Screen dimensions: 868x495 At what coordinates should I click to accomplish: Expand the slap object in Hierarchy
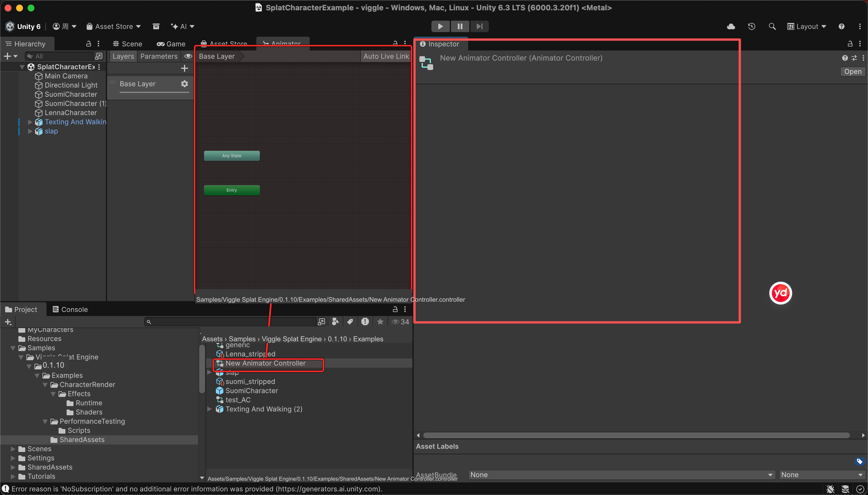tap(30, 131)
